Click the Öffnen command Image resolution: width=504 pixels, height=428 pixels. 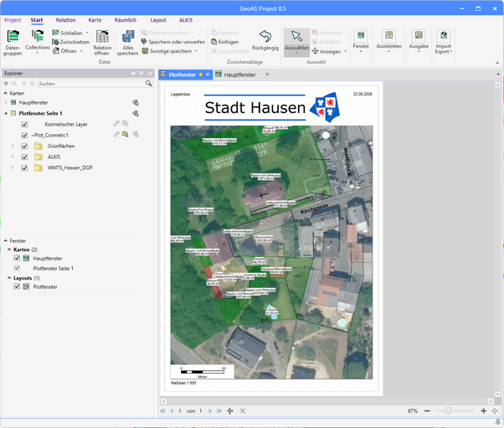click(68, 51)
